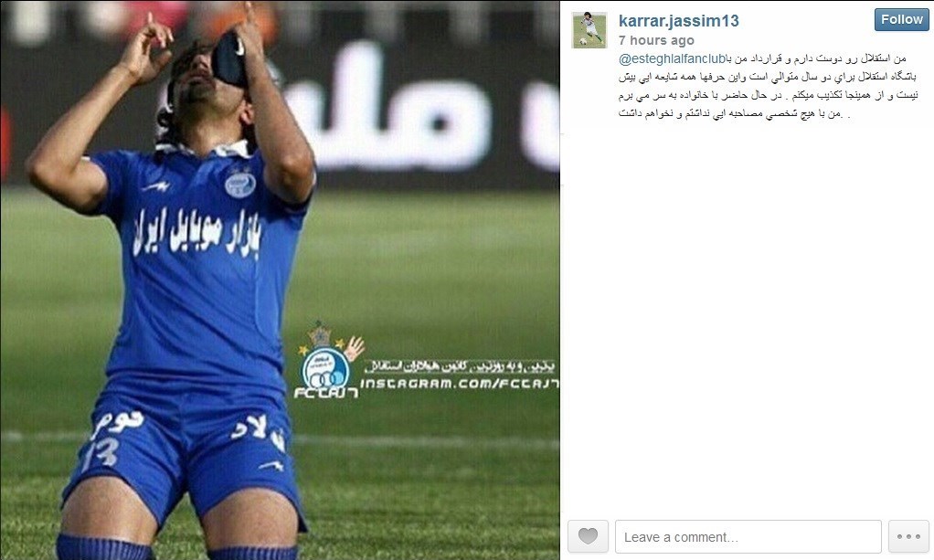Click the white Persian sponsor text on jersey
This screenshot has width=934, height=560.
pos(197,232)
